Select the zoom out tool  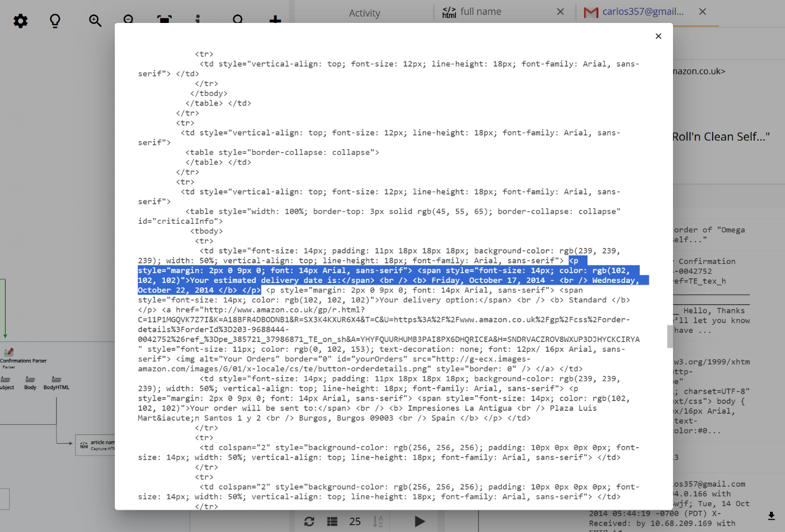[x=128, y=21]
